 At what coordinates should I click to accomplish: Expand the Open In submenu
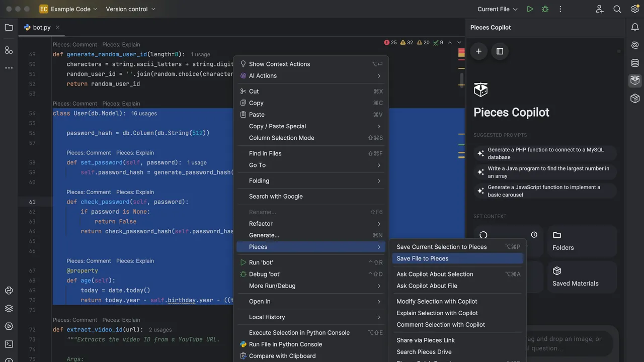pyautogui.click(x=311, y=301)
